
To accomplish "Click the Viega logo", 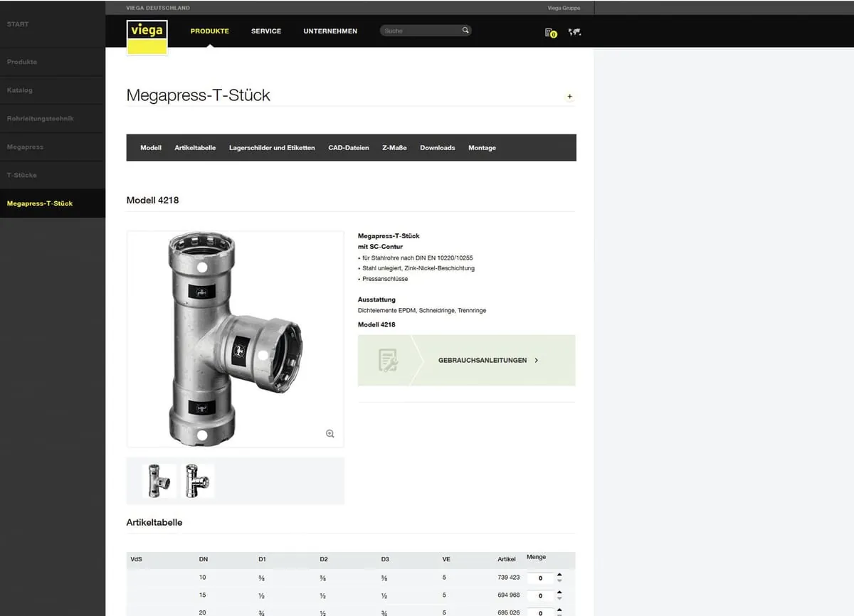I will tap(147, 36).
